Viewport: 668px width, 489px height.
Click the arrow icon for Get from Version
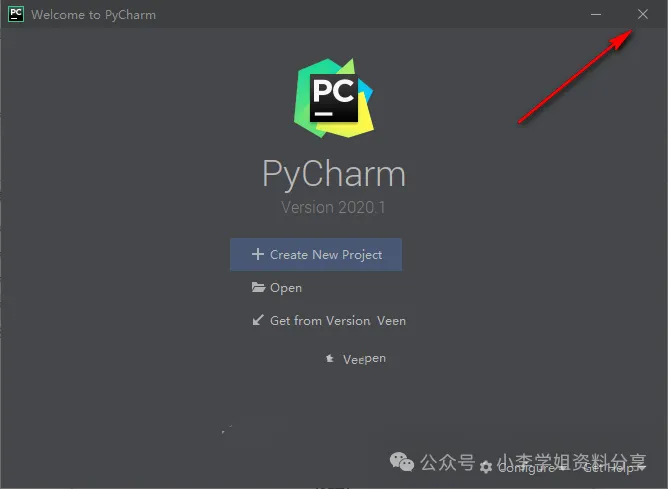258,320
